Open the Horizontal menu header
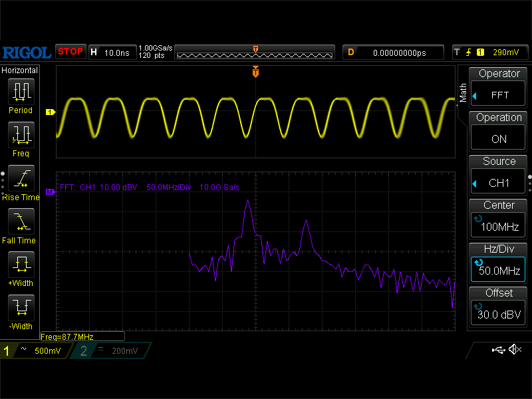532x399 pixels. tap(20, 70)
